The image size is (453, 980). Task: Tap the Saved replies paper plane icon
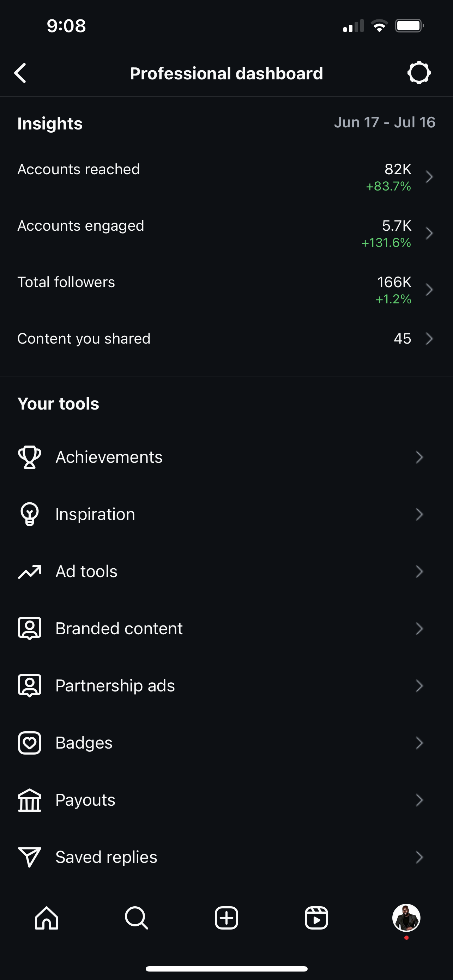[x=30, y=857]
